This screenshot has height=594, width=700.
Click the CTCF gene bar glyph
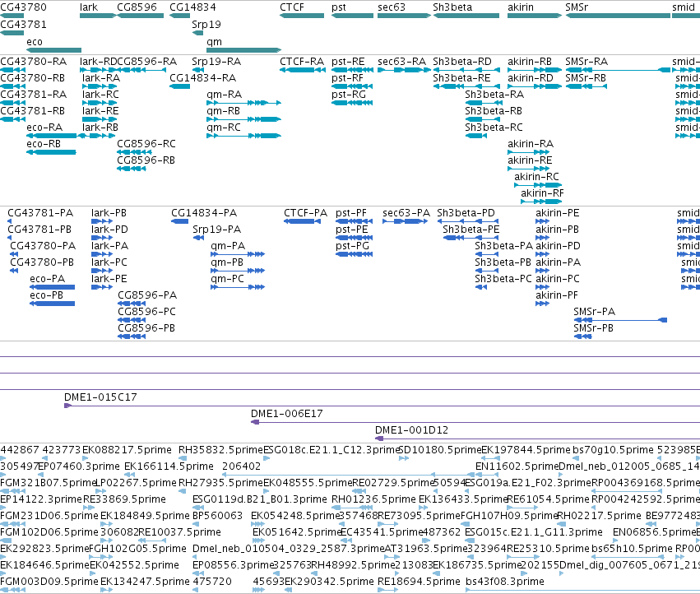coord(302,16)
